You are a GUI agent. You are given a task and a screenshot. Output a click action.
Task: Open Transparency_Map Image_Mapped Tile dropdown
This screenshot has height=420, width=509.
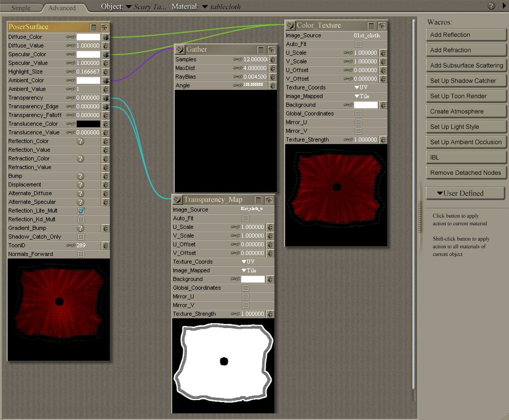[249, 271]
